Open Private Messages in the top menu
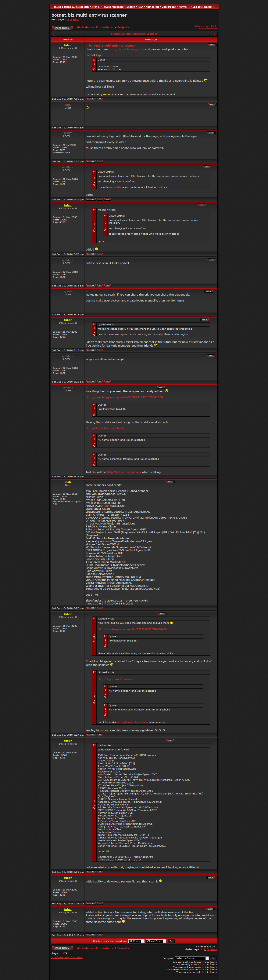 [113, 7]
